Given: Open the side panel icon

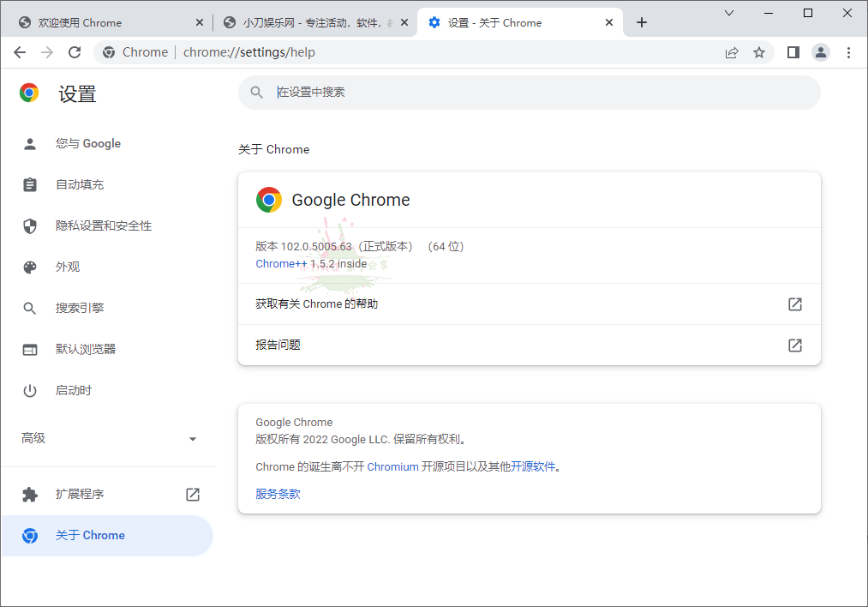Looking at the screenshot, I should pyautogui.click(x=793, y=51).
